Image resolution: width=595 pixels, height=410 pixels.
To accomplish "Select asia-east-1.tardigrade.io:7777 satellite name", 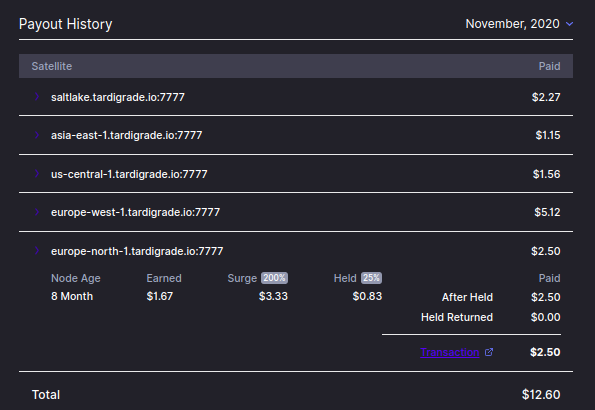I will pos(126,135).
